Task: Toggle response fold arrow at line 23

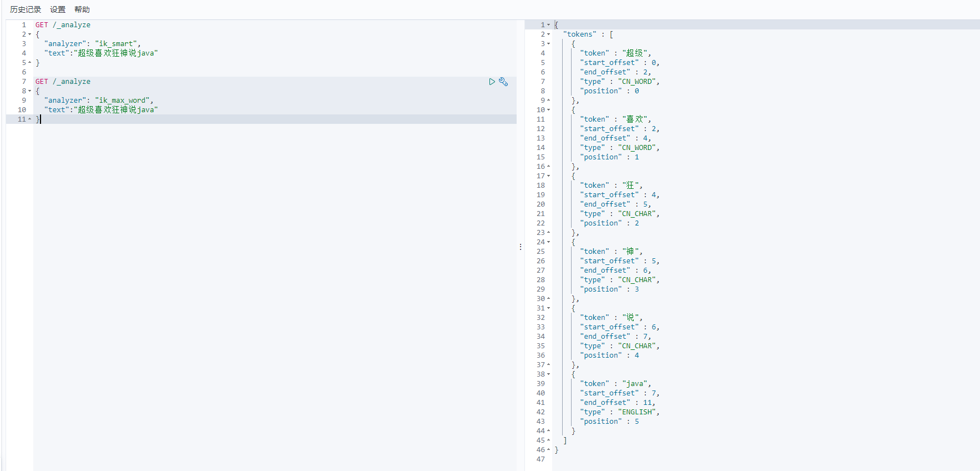Action: (x=549, y=233)
